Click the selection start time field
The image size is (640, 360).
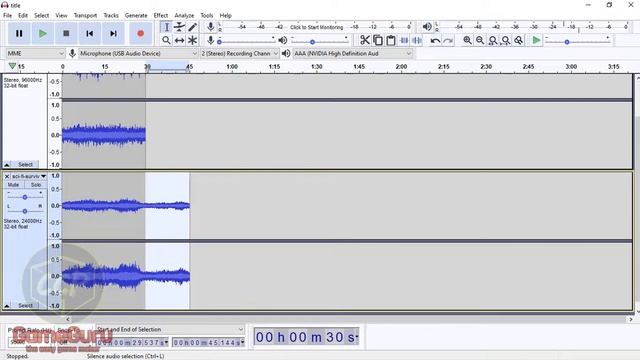point(133,342)
